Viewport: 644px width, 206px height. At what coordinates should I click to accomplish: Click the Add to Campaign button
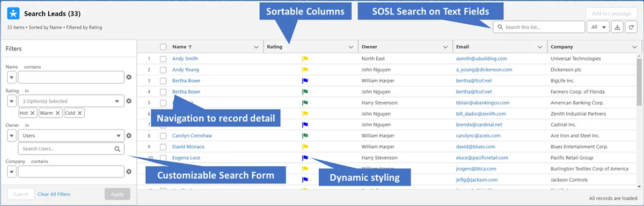612,14
